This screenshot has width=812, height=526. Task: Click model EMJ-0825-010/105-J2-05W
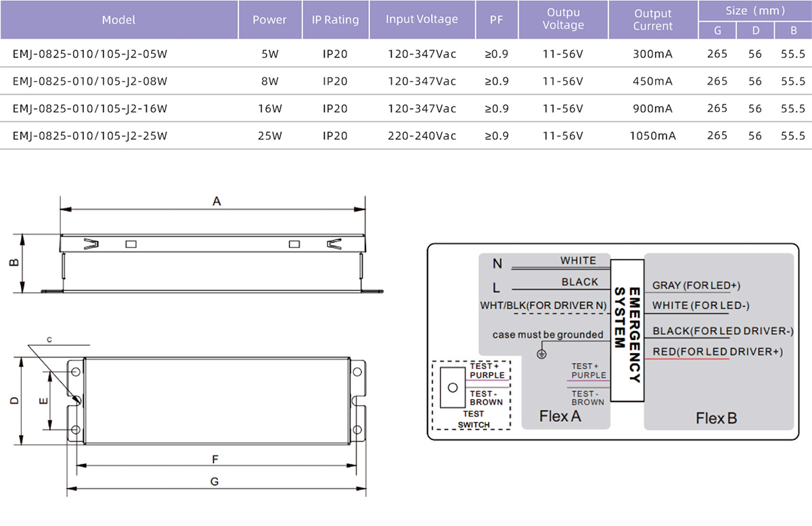89,54
